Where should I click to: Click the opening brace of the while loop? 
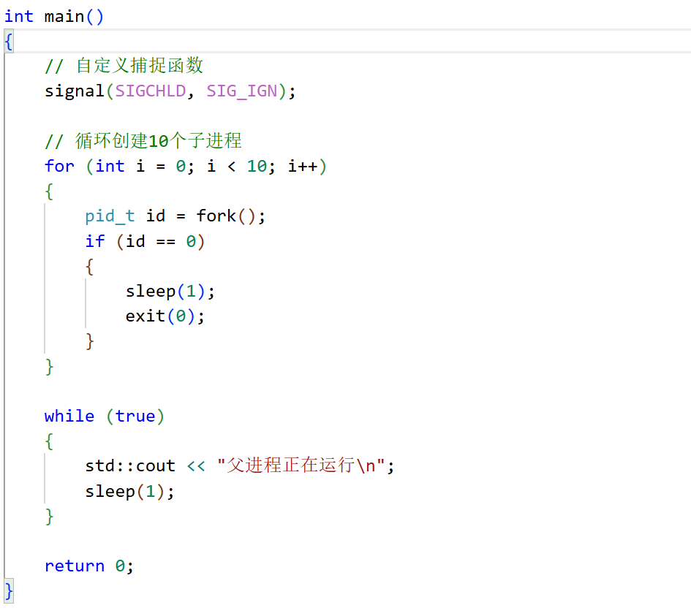pos(50,441)
